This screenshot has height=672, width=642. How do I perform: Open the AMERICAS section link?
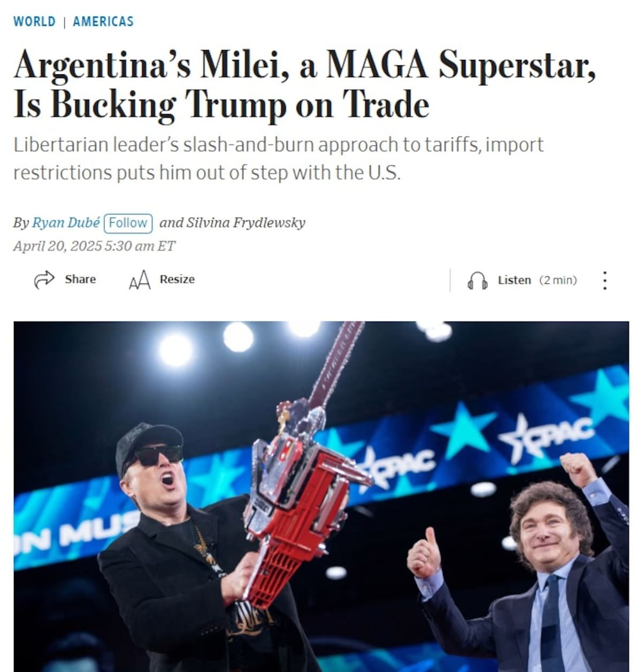103,21
